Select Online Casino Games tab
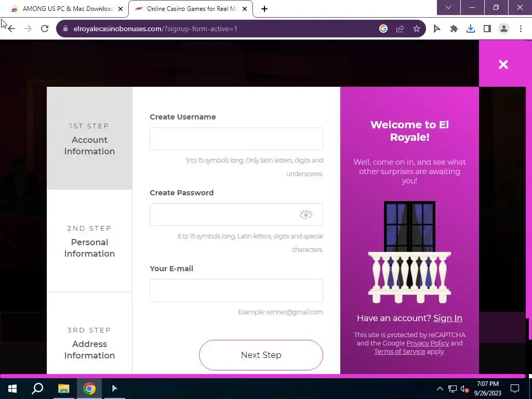 coord(190,9)
